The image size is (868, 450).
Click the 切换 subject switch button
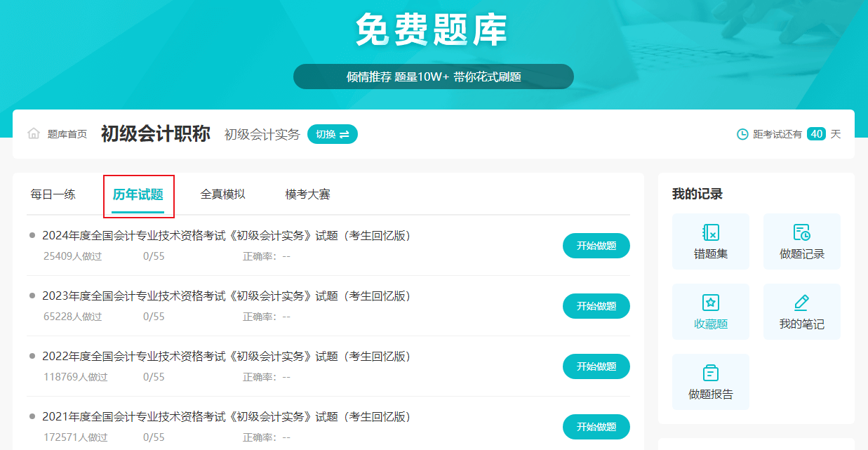332,133
